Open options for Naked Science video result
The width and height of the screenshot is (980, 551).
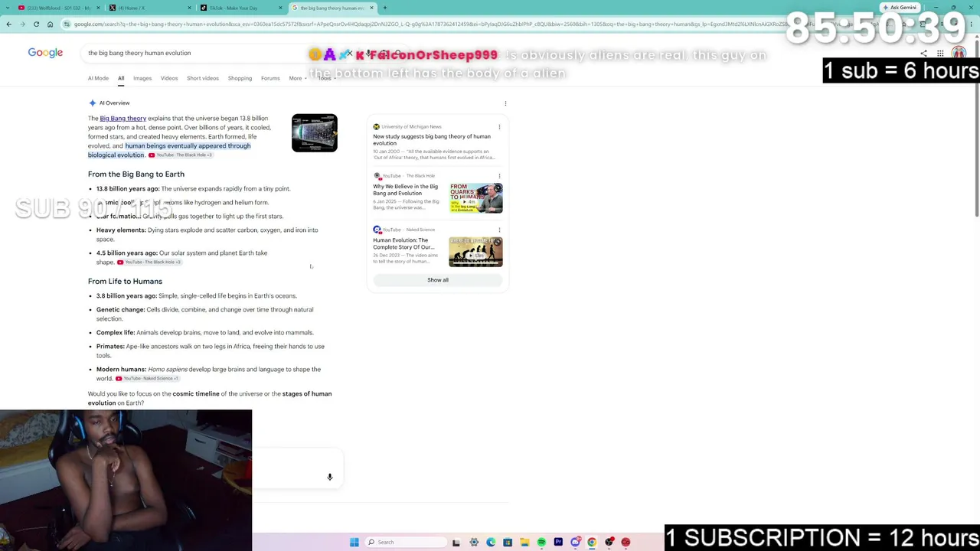tap(499, 230)
